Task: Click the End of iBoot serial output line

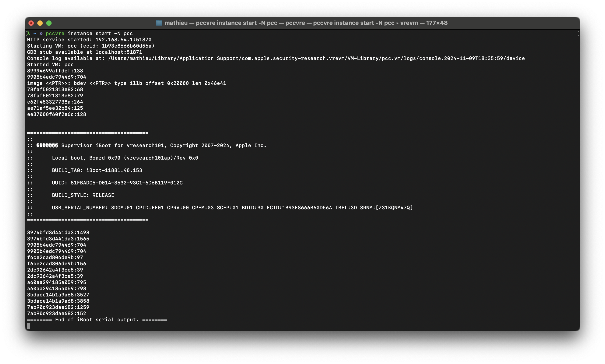Action: click(x=97, y=319)
